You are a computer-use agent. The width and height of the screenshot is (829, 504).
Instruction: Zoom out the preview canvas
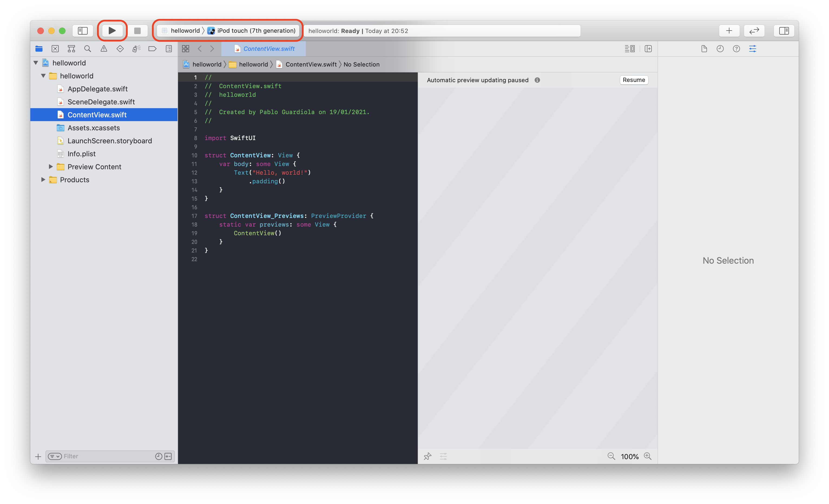coord(611,456)
